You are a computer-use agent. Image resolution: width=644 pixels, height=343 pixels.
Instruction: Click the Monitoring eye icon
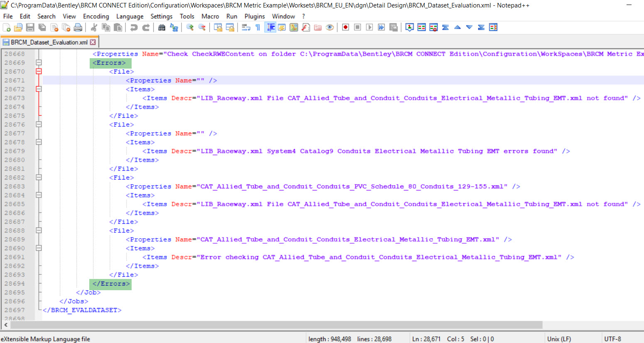[330, 27]
